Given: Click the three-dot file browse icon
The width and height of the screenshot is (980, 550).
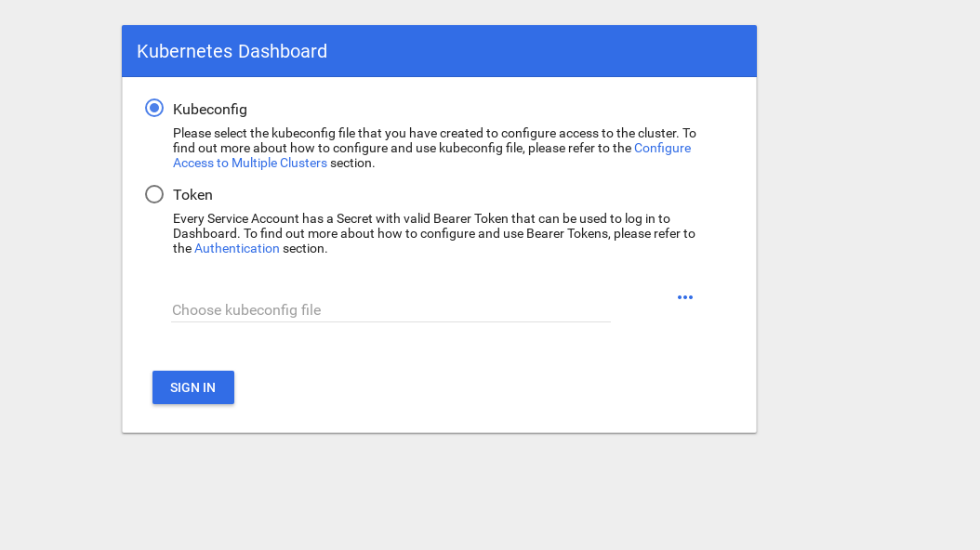Looking at the screenshot, I should [x=685, y=297].
